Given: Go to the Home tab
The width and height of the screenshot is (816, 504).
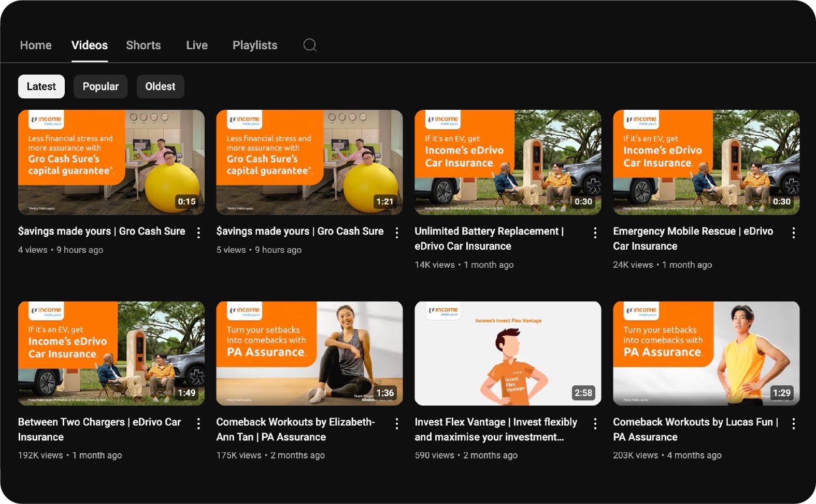Looking at the screenshot, I should (x=36, y=45).
